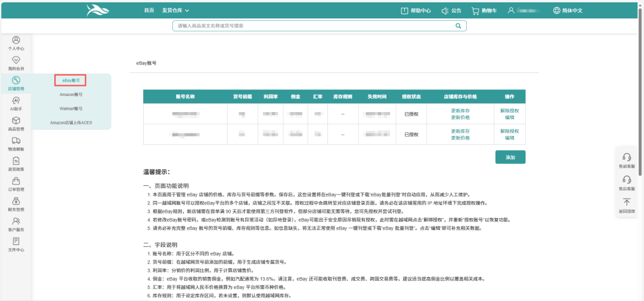Open the 简体中文 language selector

point(567,10)
